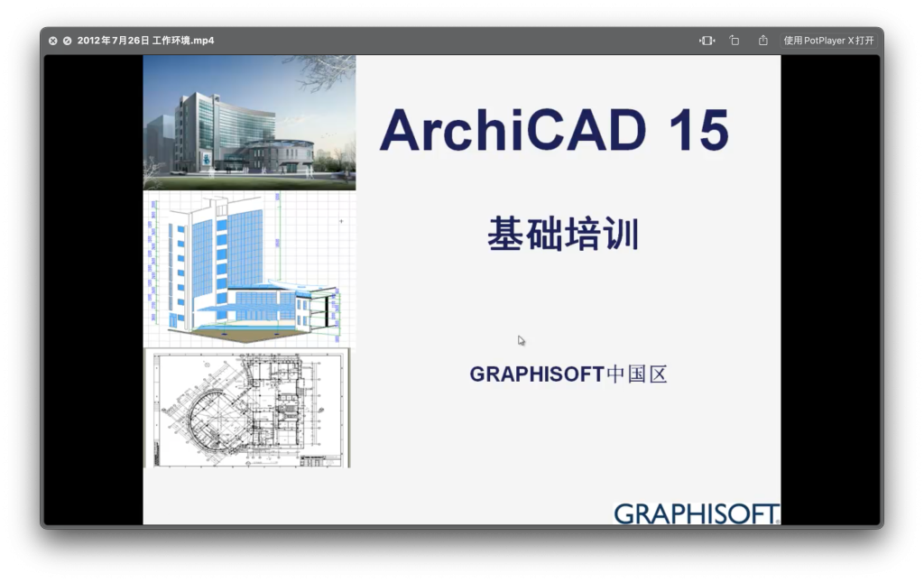Click the rendered building photo thumbnail
The width and height of the screenshot is (924, 582).
tap(249, 123)
